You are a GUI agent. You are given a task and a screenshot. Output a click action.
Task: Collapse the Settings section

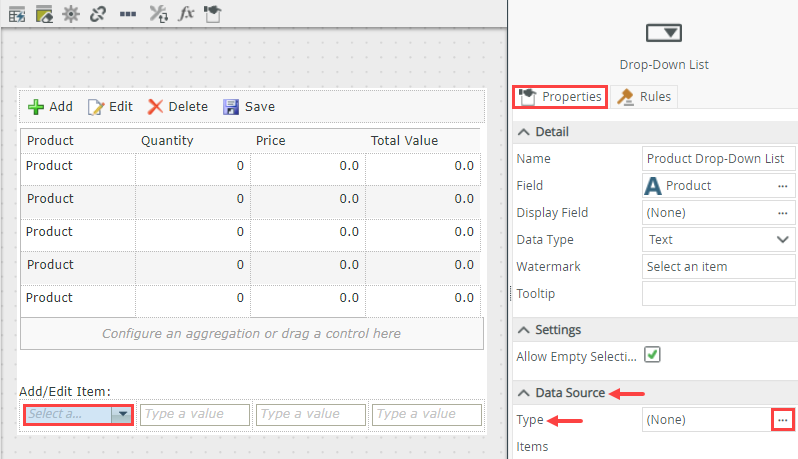(523, 330)
